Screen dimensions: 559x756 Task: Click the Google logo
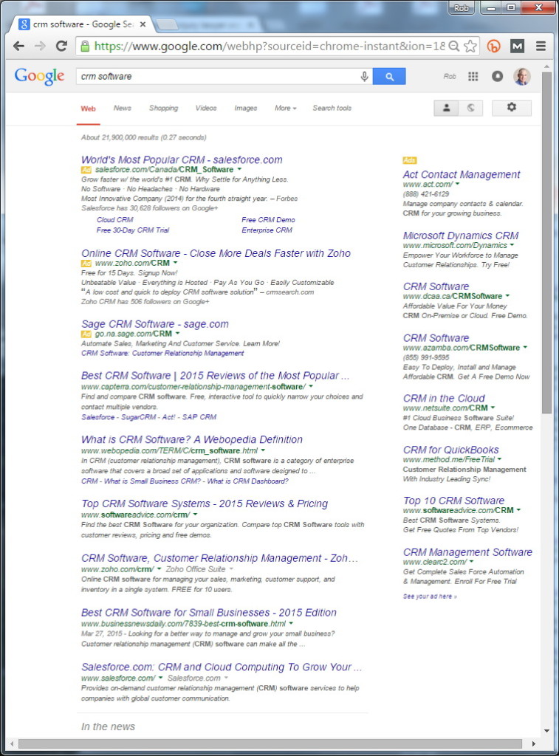pos(39,76)
